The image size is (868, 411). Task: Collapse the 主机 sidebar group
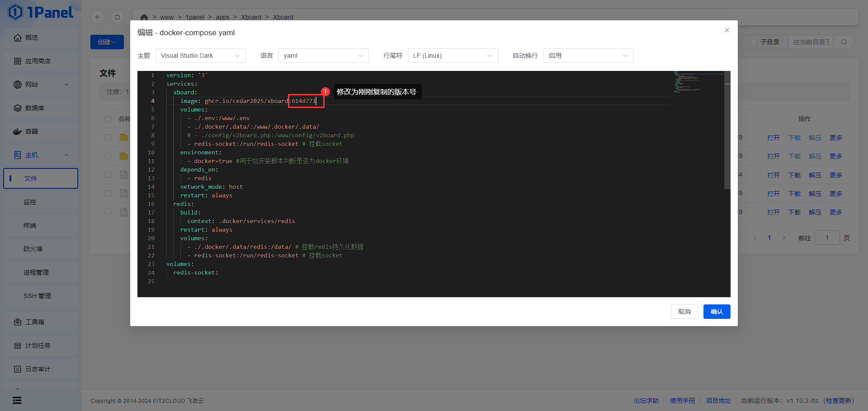(41, 155)
